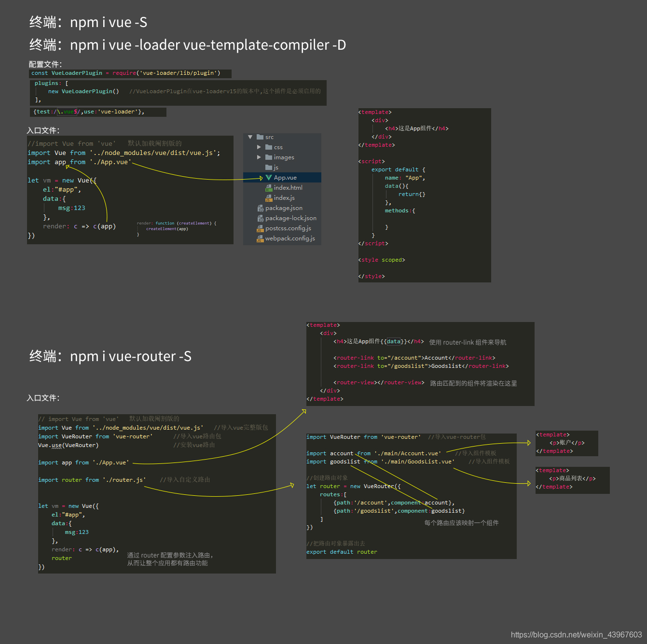The image size is (647, 644).
Task: Click the images folder icon
Action: (x=269, y=157)
